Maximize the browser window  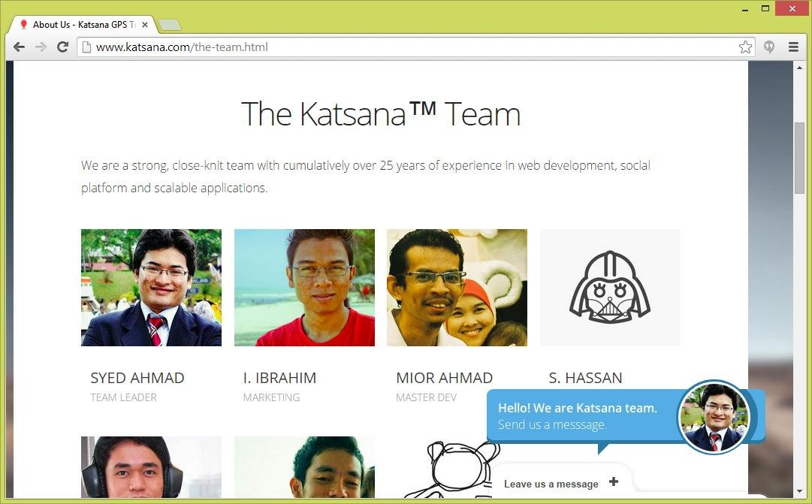pyautogui.click(x=765, y=9)
